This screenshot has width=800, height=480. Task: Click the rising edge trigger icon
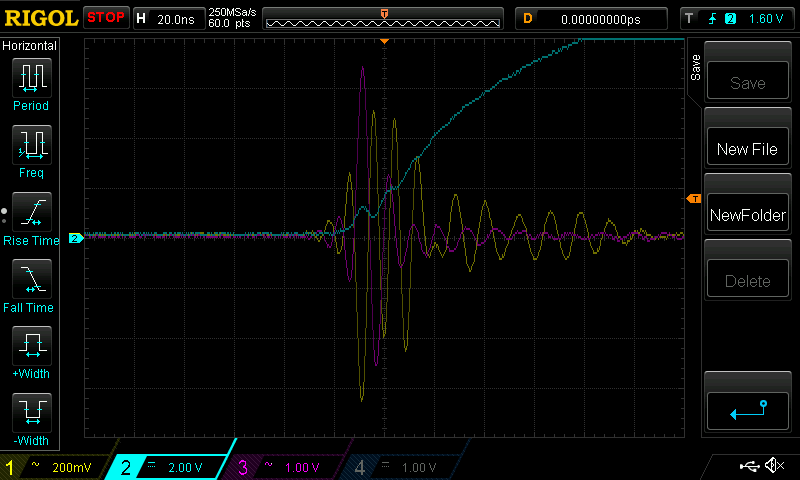point(712,19)
